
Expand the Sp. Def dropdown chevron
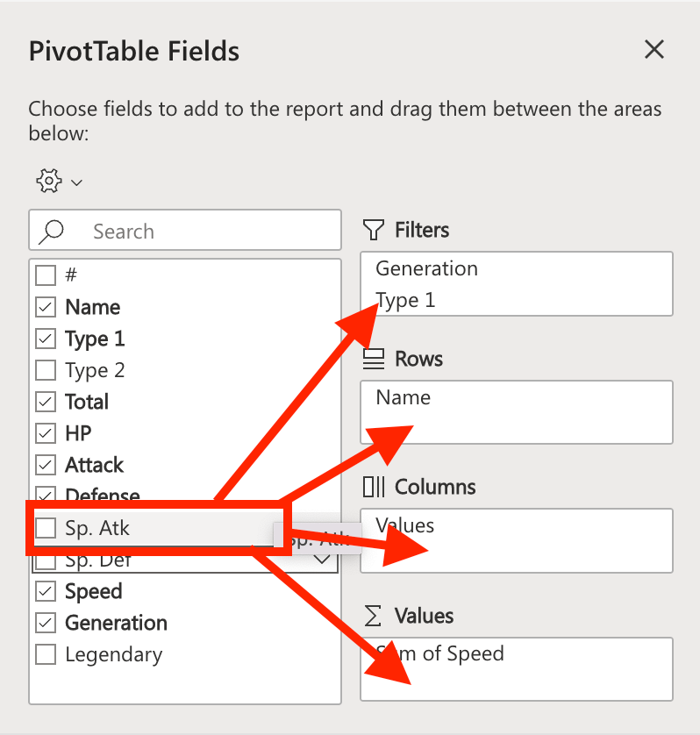(x=321, y=559)
